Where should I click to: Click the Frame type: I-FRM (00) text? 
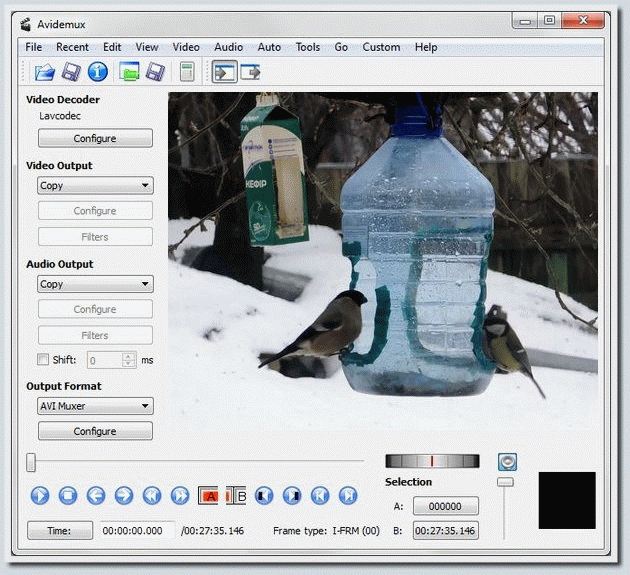click(x=326, y=531)
